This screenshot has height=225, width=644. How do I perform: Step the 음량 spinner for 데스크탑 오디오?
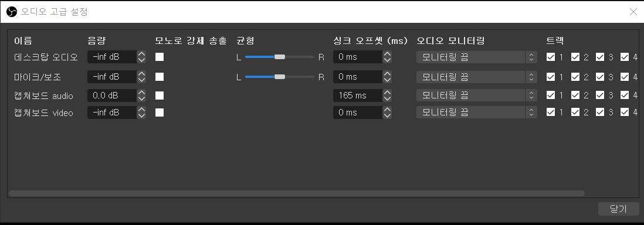141,57
